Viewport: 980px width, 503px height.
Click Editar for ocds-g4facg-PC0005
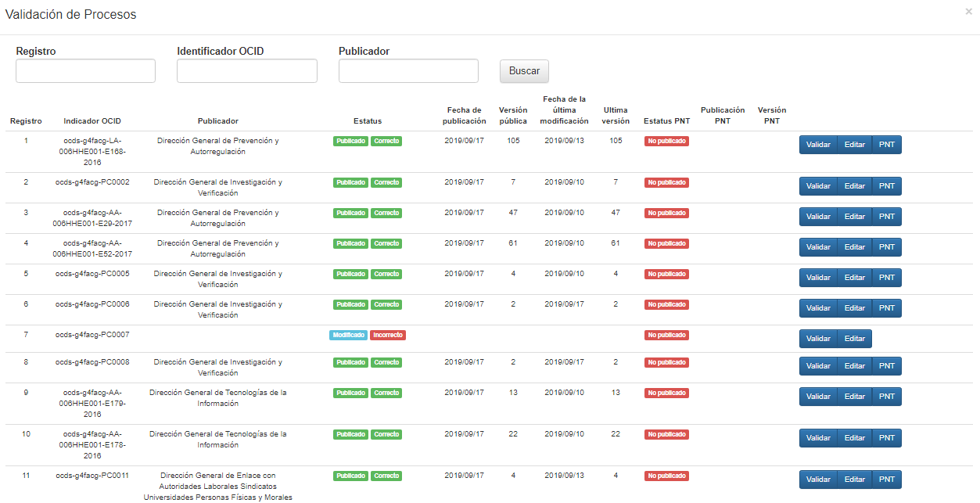click(x=855, y=278)
